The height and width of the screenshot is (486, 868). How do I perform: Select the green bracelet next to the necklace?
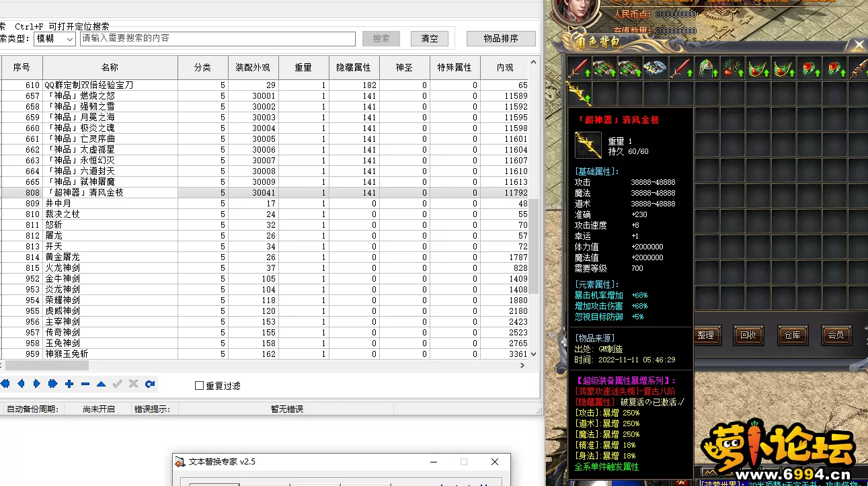[758, 68]
